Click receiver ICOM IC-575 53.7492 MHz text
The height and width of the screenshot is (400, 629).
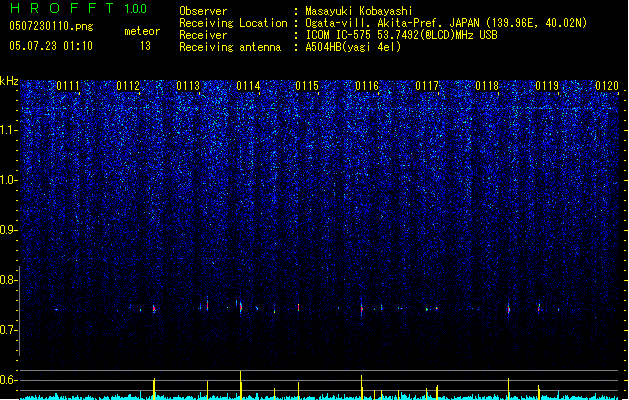pos(401,35)
